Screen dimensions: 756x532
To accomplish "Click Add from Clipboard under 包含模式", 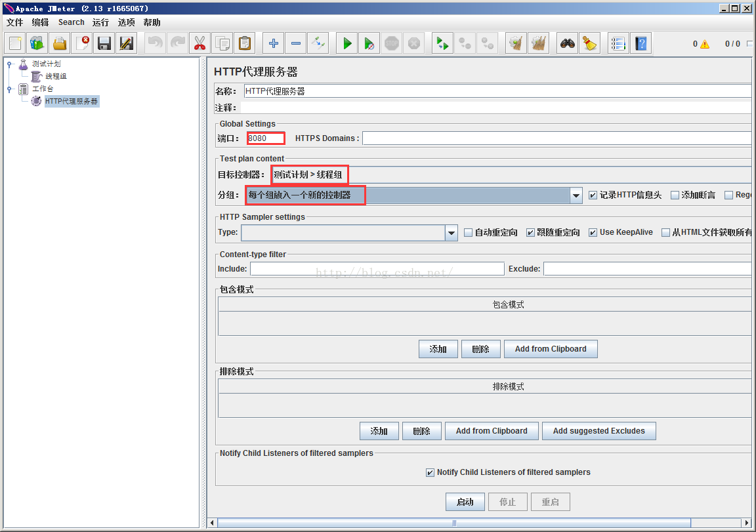I will [x=551, y=349].
